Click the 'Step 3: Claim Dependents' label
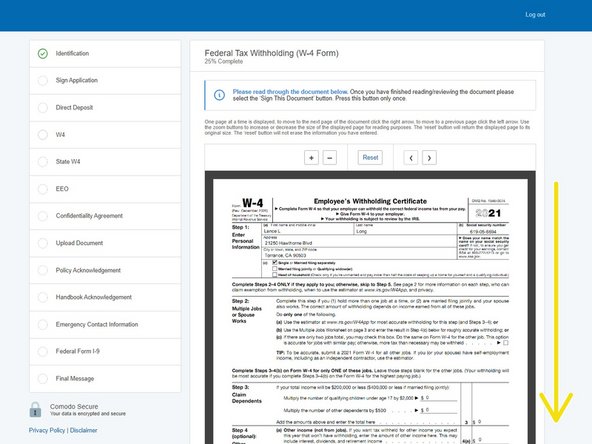This screenshot has width=592, height=444. pyautogui.click(x=247, y=394)
